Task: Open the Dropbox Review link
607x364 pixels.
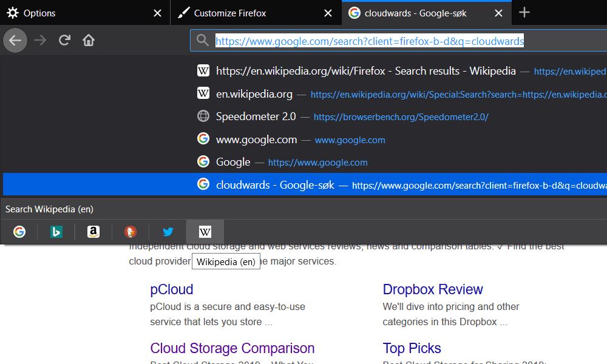Action: 432,289
